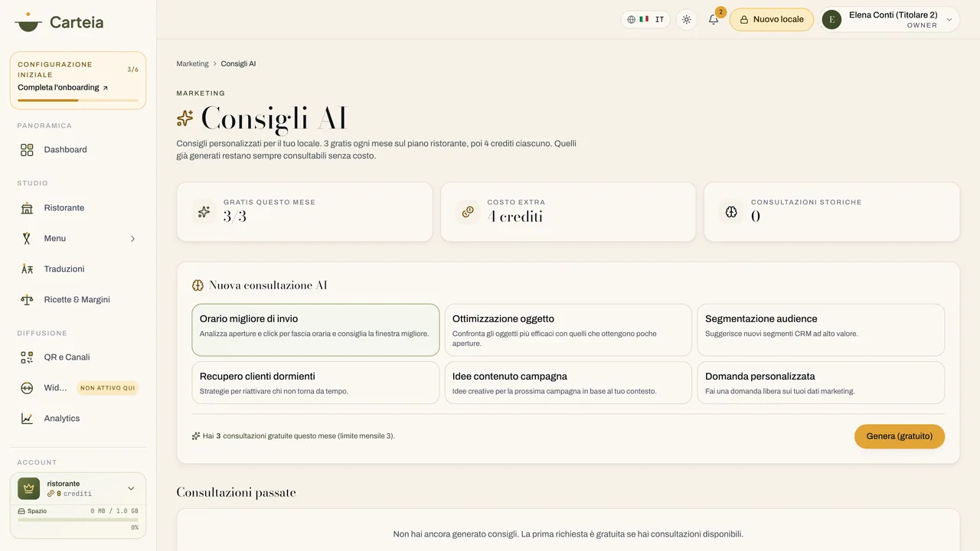980x551 pixels.
Task: Click the Ristorante building icon
Action: click(27, 208)
